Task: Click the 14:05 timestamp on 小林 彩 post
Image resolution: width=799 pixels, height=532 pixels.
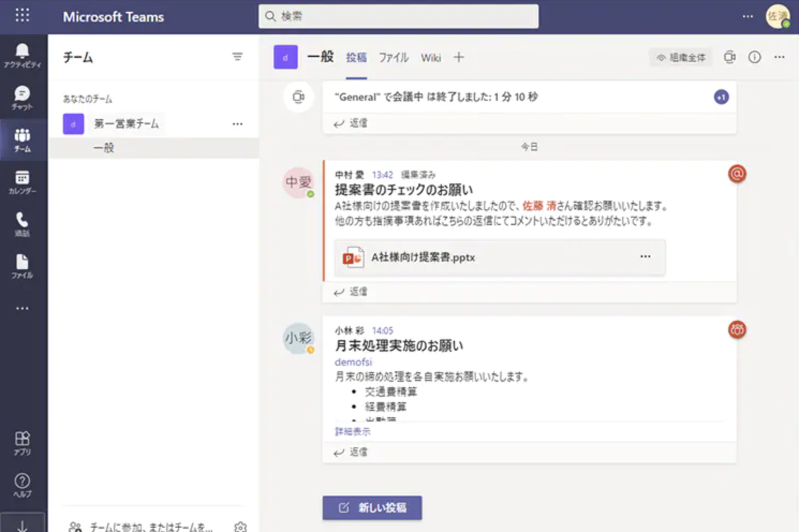Action: [x=382, y=330]
